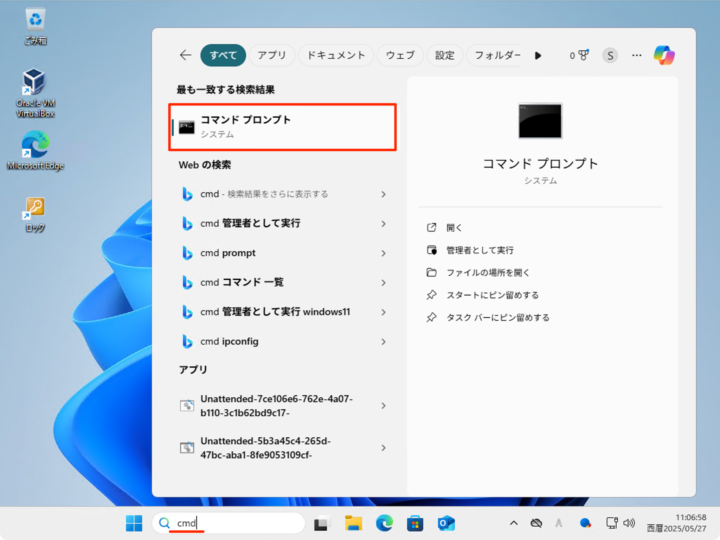This screenshot has height=540, width=720.
Task: Click the Unattended-7ce106e6 app icon
Action: click(187, 405)
